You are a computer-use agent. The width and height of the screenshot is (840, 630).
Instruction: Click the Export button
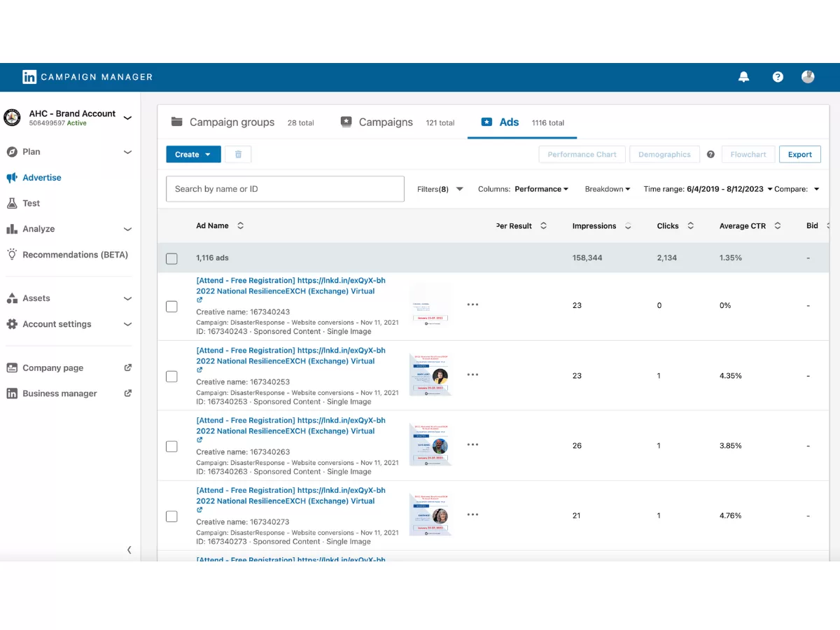point(799,155)
